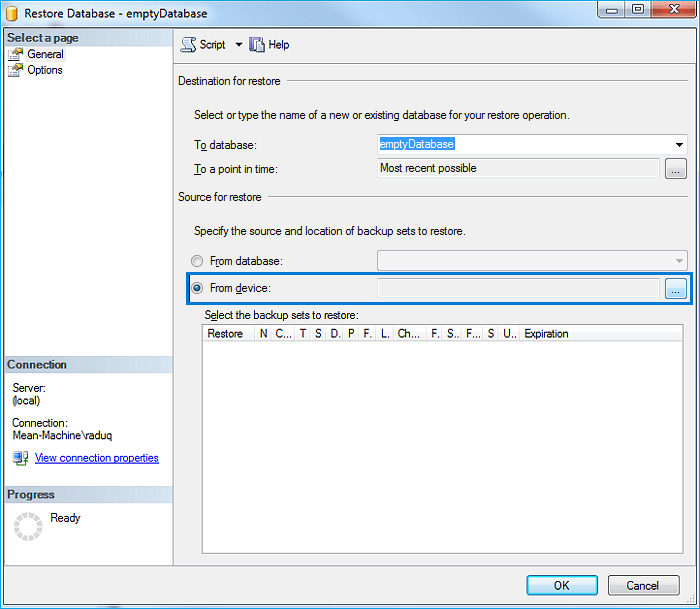Click the From device path field

(518, 288)
